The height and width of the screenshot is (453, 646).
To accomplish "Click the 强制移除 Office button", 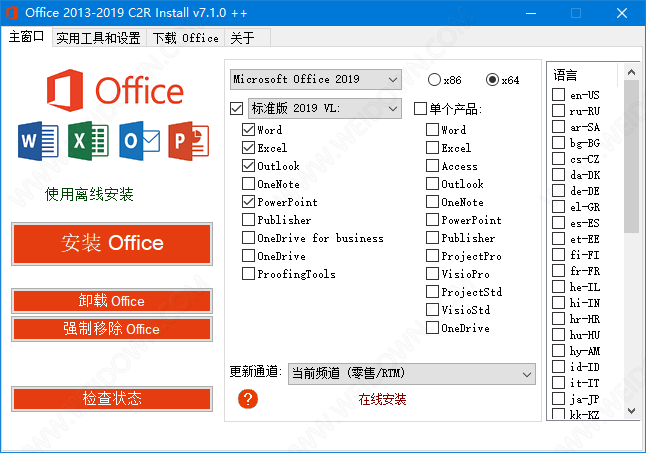I will tap(112, 329).
